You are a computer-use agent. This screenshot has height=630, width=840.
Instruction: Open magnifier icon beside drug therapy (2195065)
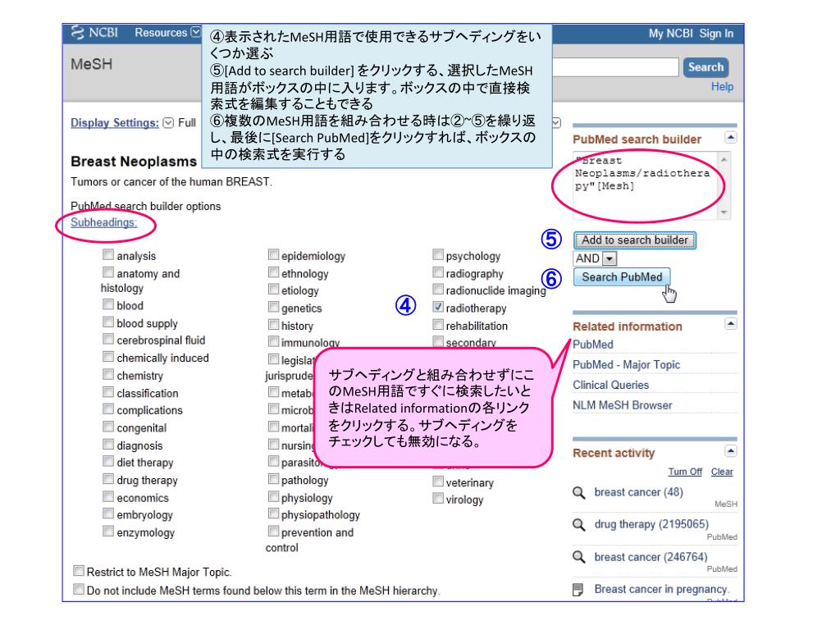click(578, 524)
